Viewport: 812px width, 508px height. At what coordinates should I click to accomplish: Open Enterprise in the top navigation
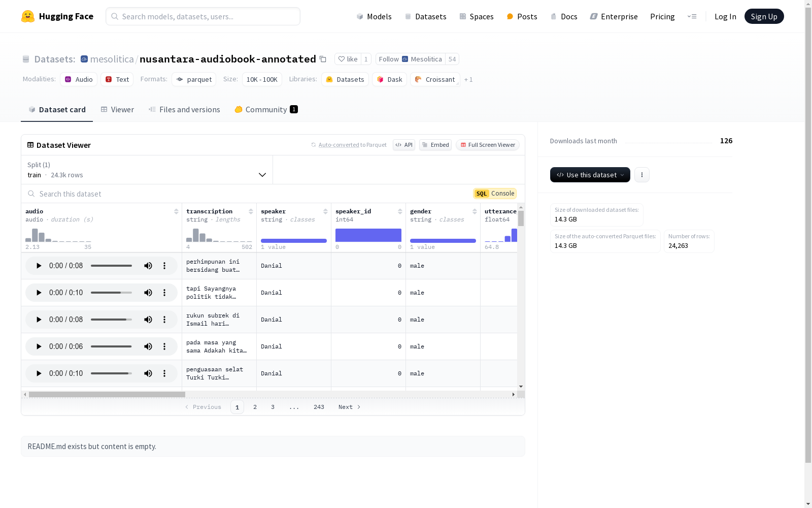pos(614,16)
